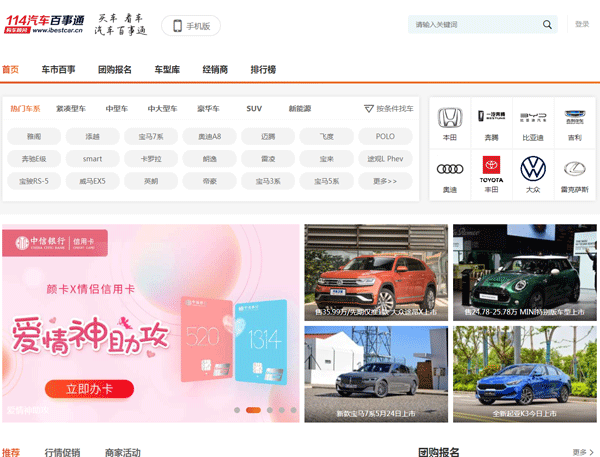
Task: Click the 114汽车百事通 site logo
Action: click(44, 24)
